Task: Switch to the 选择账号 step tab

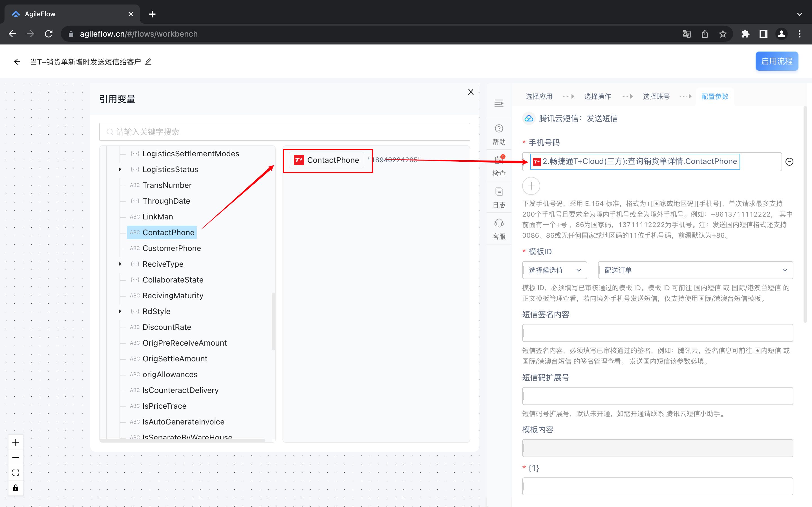Action: click(x=656, y=97)
